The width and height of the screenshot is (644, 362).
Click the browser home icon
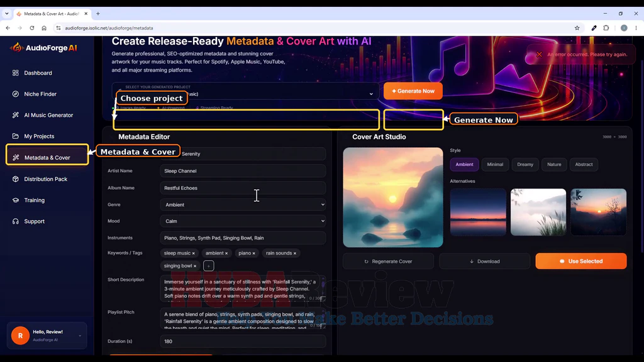(44, 28)
